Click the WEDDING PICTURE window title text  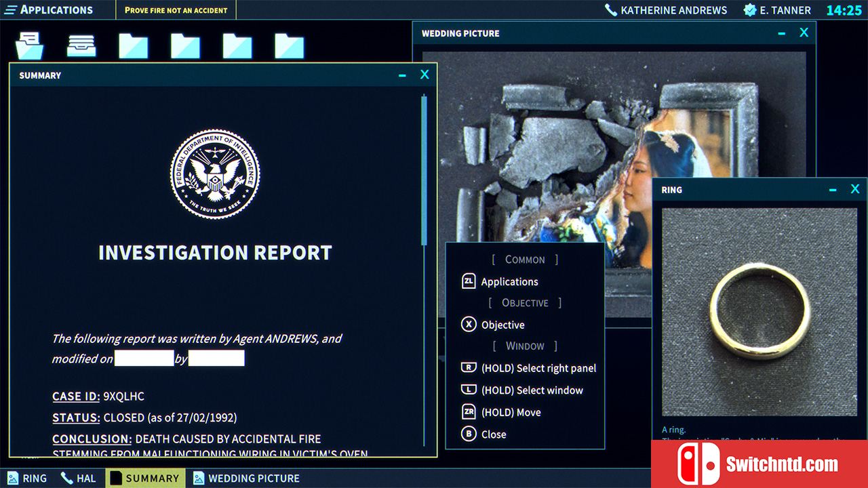460,33
